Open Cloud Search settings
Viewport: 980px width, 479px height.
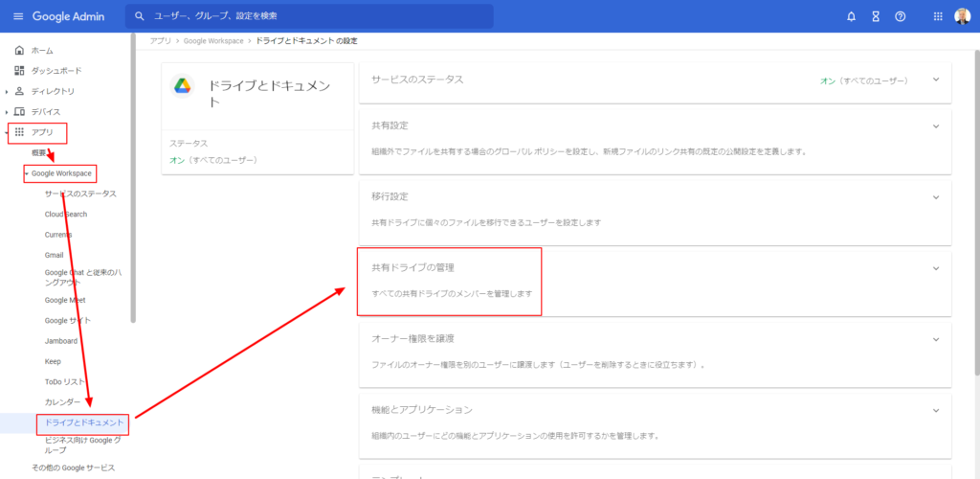[x=66, y=215]
